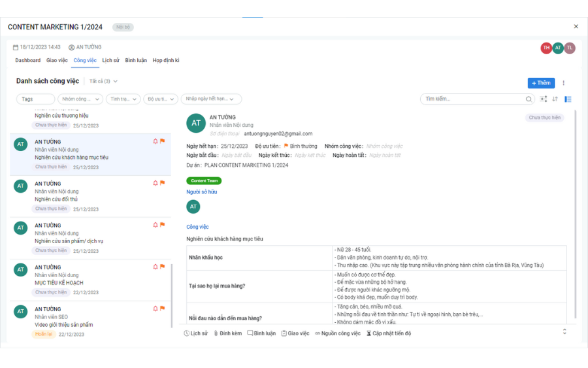
Task: Click the Nhóm công việc empty field
Action: (x=384, y=146)
